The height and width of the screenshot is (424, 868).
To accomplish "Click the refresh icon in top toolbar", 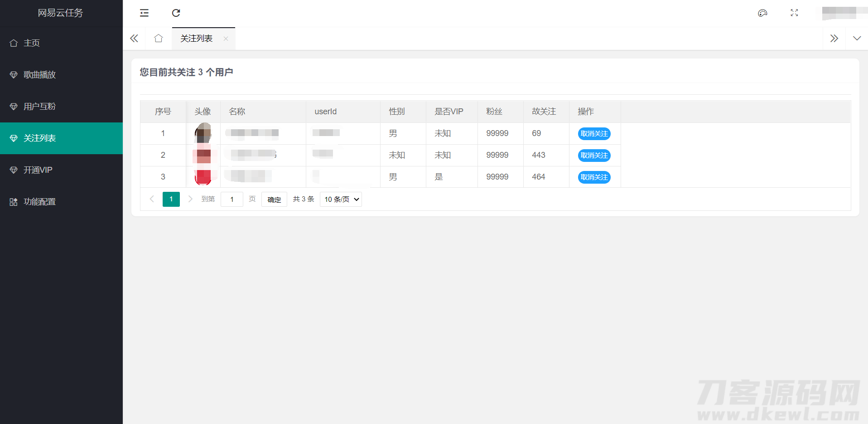I will [176, 13].
